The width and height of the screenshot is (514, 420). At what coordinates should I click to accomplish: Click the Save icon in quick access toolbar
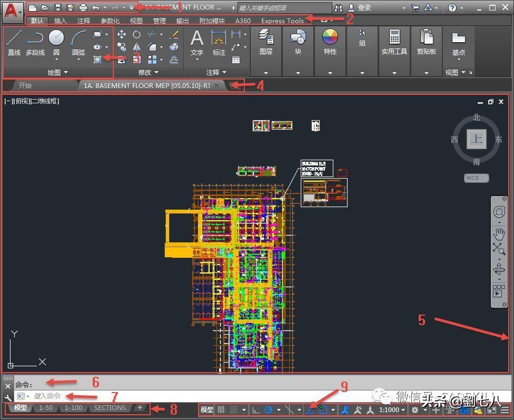click(58, 8)
